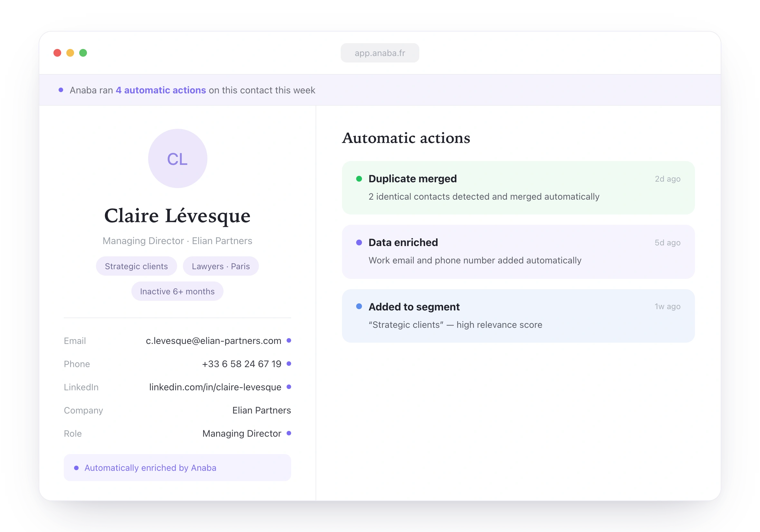Click the CL avatar circle
760x532 pixels.
coord(177,158)
